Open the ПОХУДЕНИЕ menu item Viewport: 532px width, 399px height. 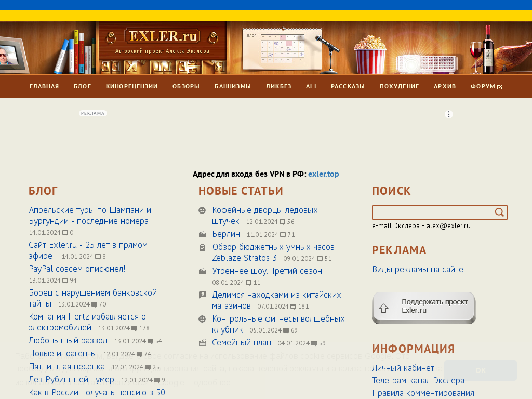tap(400, 87)
